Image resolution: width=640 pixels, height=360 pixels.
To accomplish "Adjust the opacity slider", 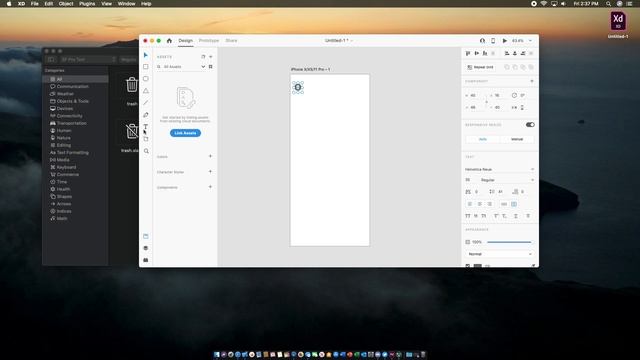I will click(x=509, y=242).
